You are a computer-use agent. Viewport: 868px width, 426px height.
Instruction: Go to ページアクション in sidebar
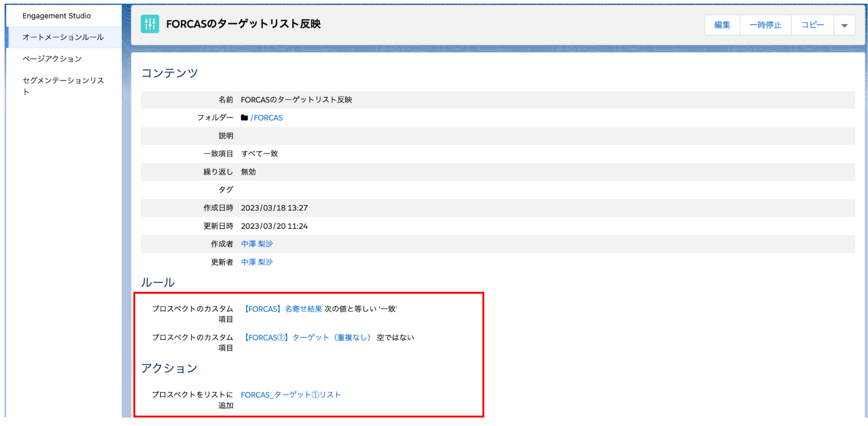click(x=52, y=59)
